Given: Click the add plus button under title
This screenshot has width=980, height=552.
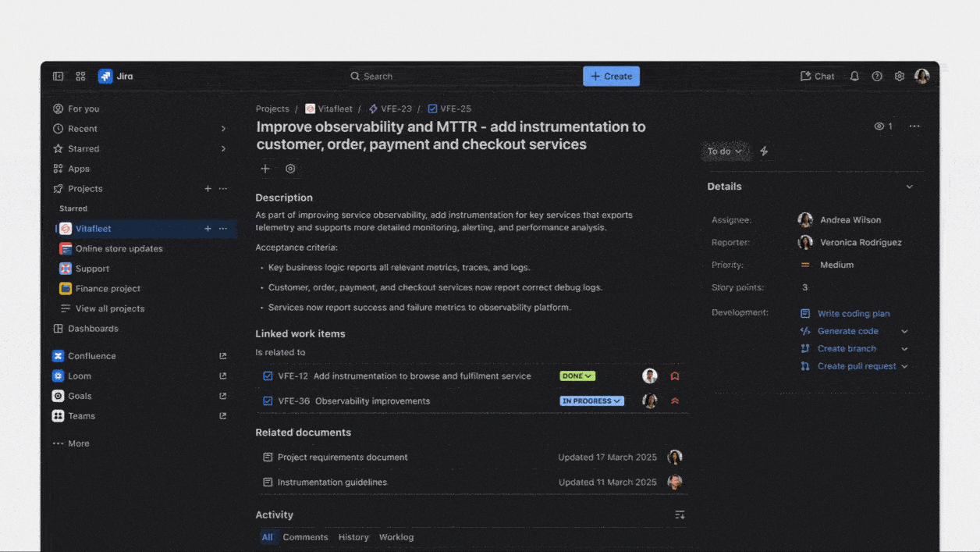Looking at the screenshot, I should [x=265, y=169].
